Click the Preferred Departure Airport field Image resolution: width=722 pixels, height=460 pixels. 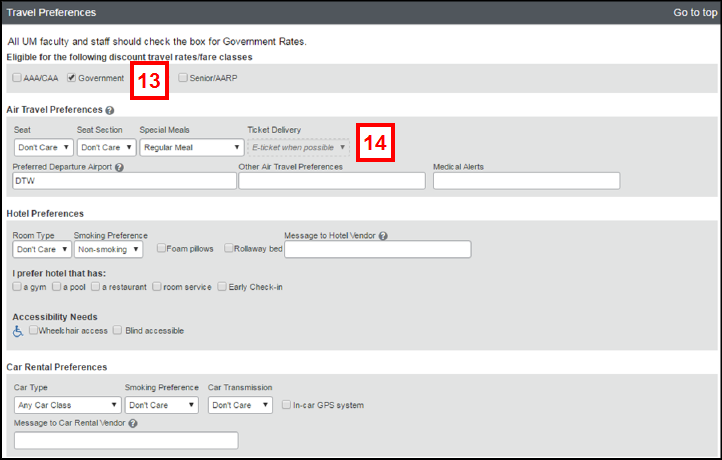(x=124, y=181)
